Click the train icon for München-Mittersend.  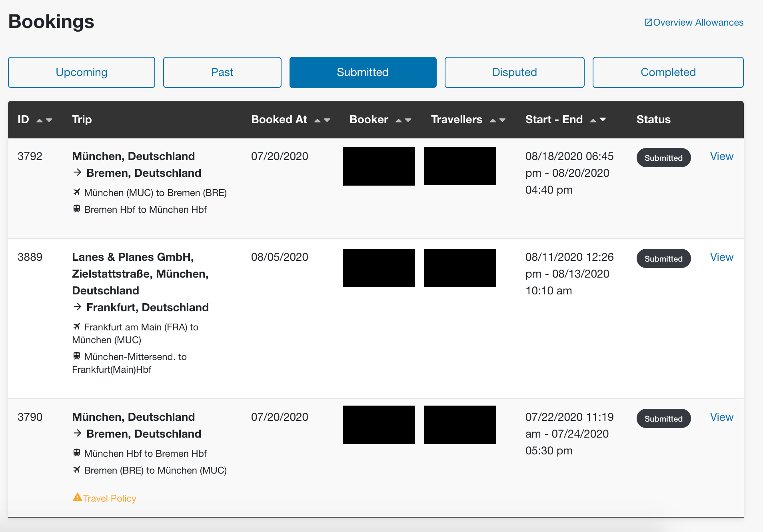77,356
